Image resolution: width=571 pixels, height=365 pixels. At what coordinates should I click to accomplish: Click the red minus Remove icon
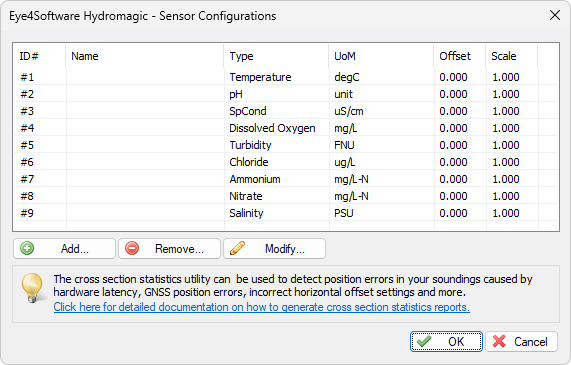coord(132,248)
